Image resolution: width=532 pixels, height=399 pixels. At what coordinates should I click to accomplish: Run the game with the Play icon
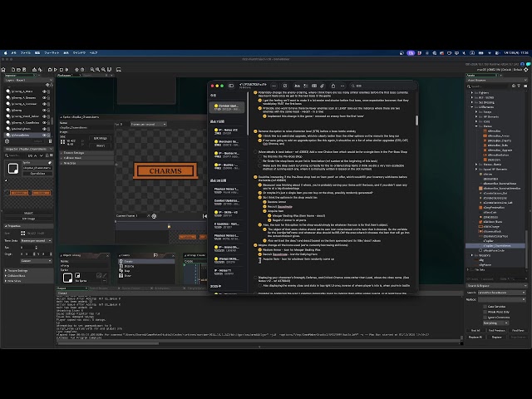tap(56, 70)
